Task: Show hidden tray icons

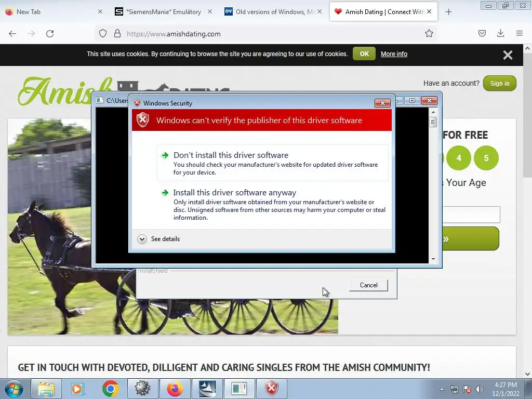Action: point(442,389)
